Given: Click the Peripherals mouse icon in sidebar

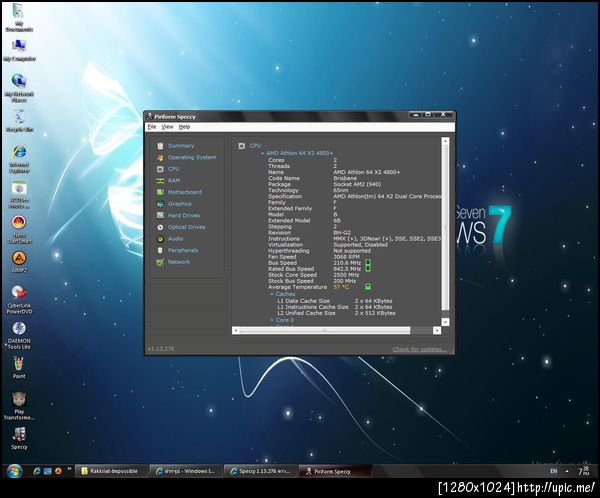Looking at the screenshot, I should coord(160,250).
